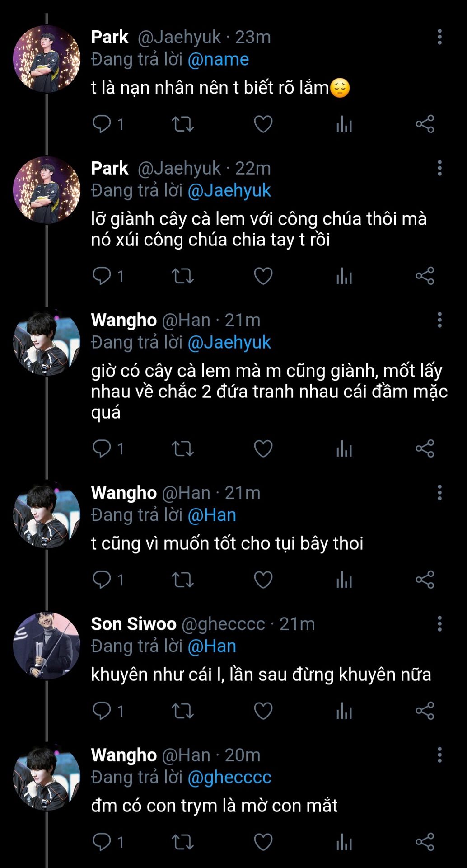Like Son Siwoo's reply tweet
Viewport: 467px width, 868px height.
click(x=263, y=711)
